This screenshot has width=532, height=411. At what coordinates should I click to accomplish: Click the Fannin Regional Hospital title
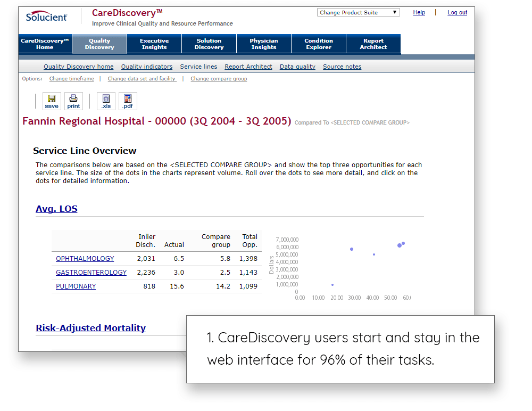pos(157,121)
